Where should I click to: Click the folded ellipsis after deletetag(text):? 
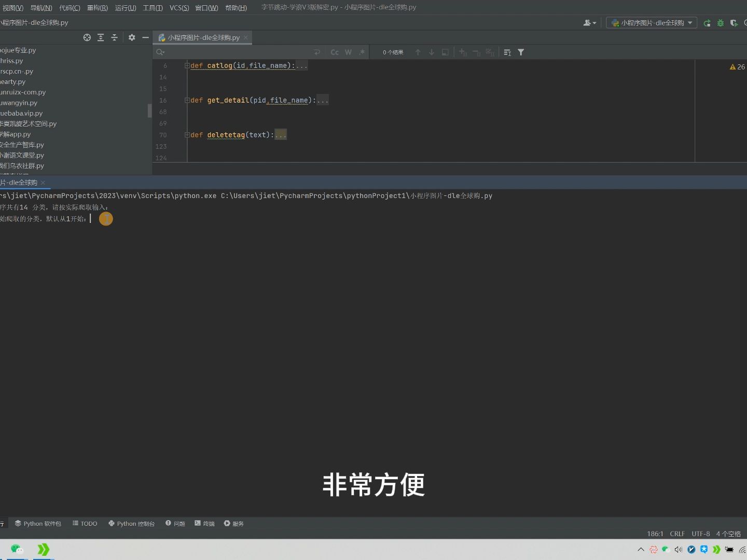click(281, 135)
